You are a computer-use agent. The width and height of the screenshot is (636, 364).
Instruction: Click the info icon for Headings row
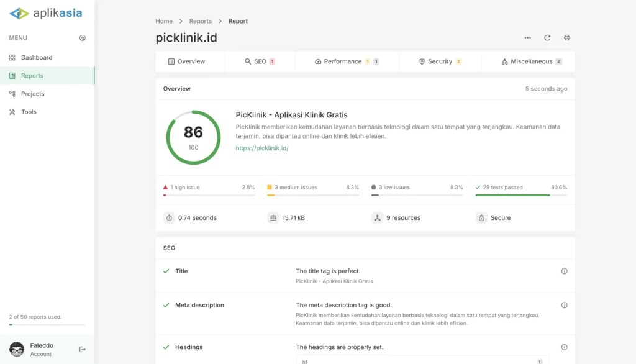coord(564,348)
